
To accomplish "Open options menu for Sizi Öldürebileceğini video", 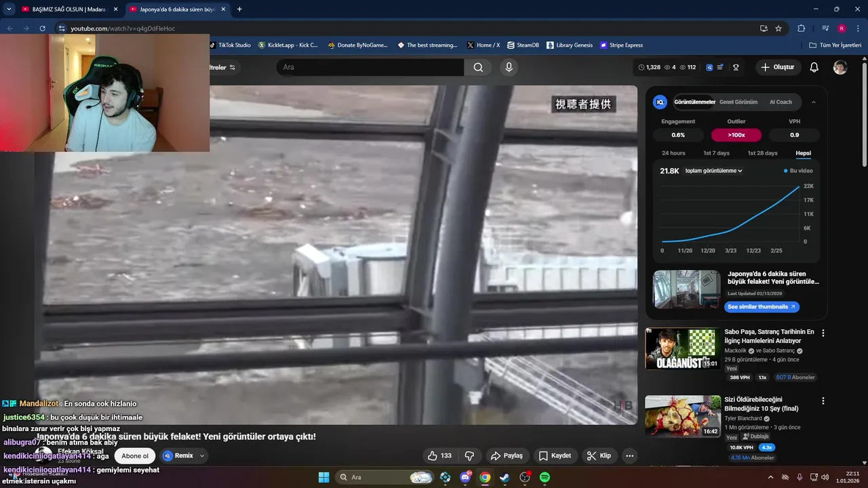I will click(823, 401).
